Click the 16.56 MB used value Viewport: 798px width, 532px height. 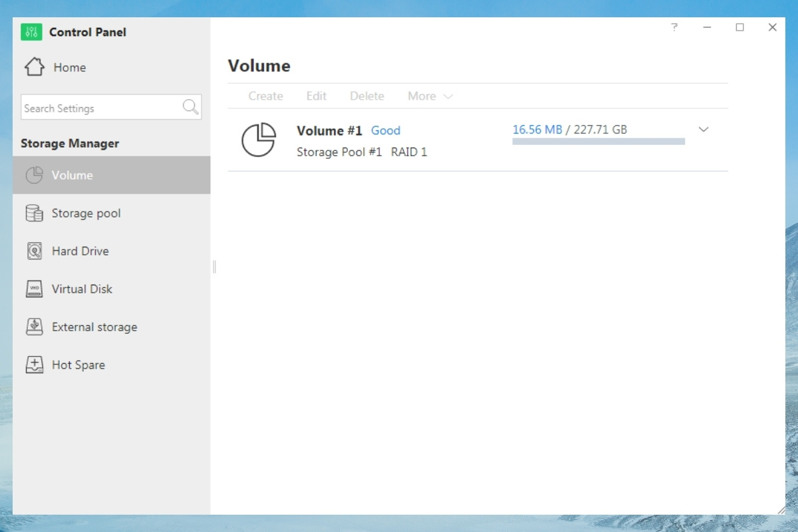click(537, 130)
